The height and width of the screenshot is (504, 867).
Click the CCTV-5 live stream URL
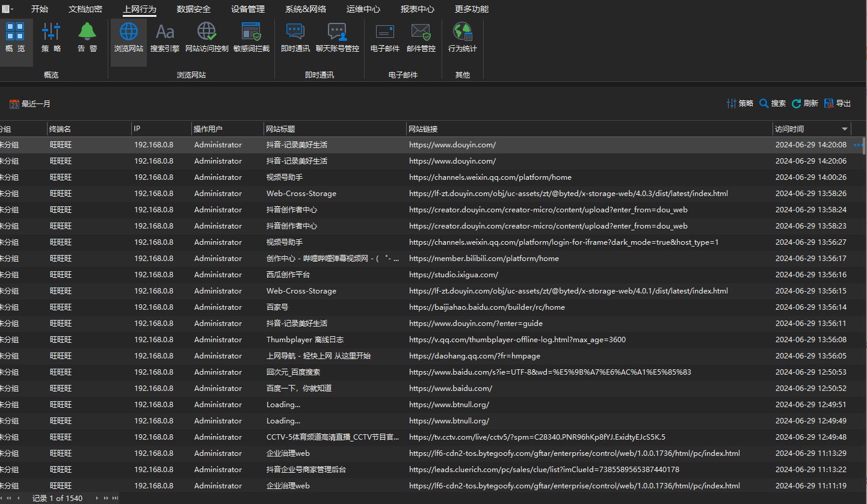537,437
